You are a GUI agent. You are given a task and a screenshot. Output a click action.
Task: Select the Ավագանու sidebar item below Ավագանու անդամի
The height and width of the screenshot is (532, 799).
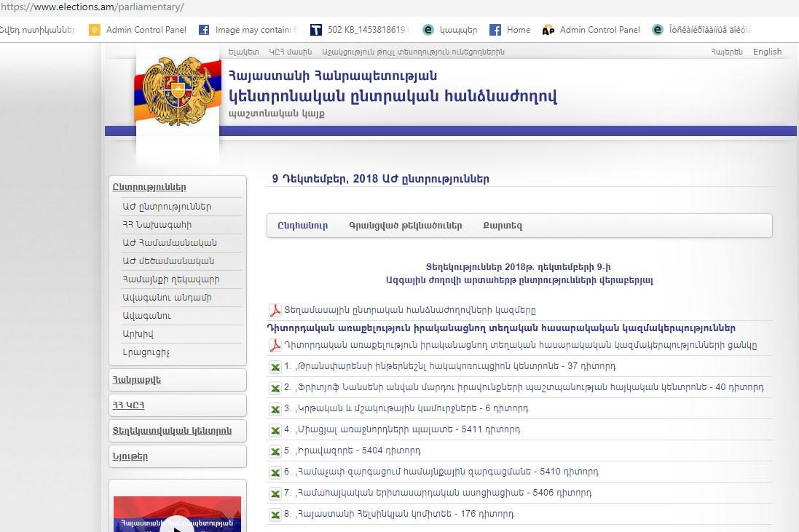point(146,316)
